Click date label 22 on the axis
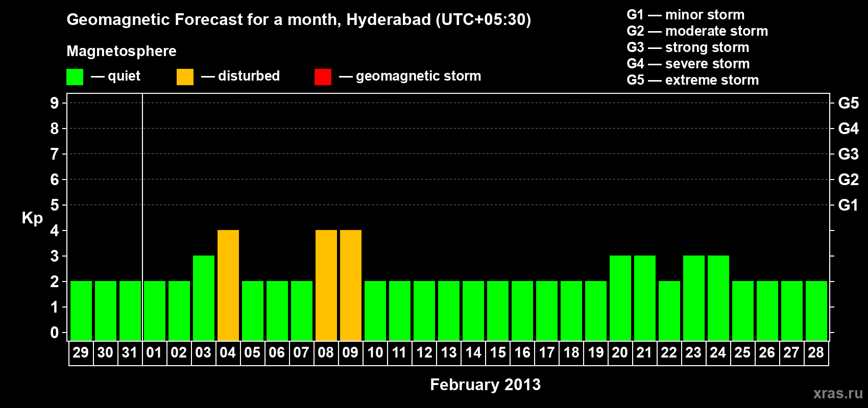868x408 pixels. [x=669, y=352]
